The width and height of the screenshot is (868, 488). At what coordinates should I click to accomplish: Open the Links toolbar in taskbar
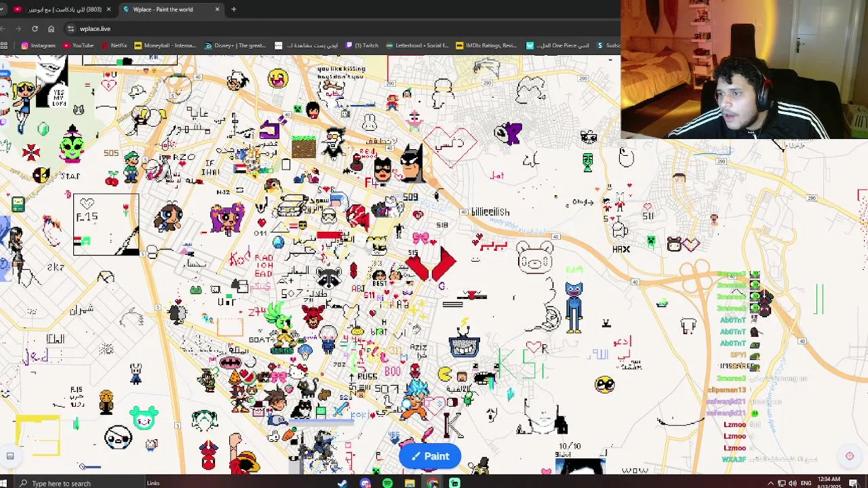pos(153,483)
